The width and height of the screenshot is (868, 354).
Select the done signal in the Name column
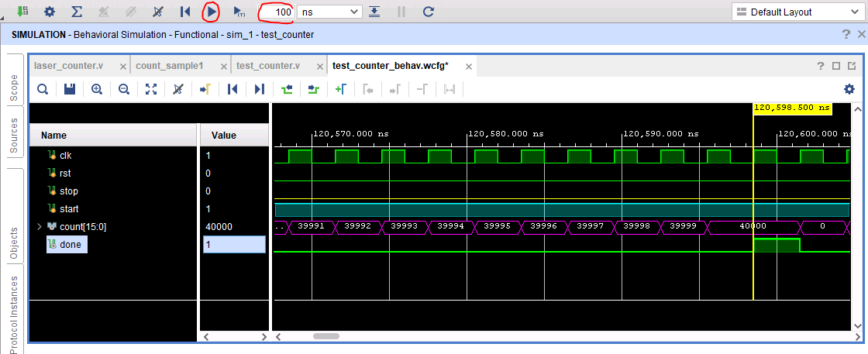[71, 244]
